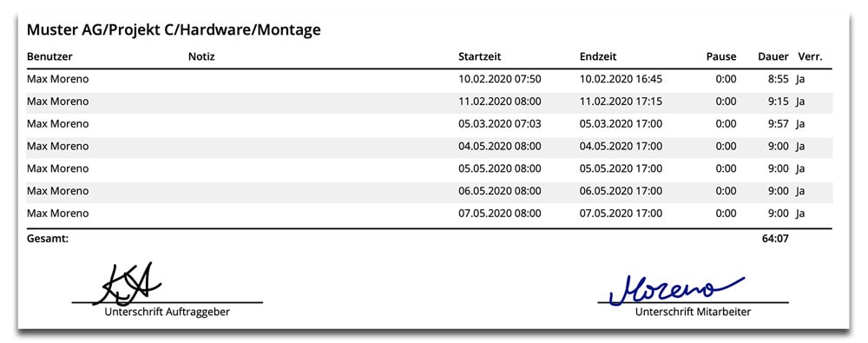Click the Startzeit column header

(479, 56)
